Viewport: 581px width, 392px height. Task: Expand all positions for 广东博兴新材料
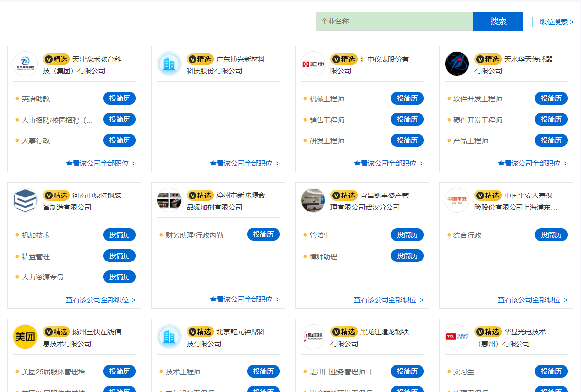pos(245,163)
